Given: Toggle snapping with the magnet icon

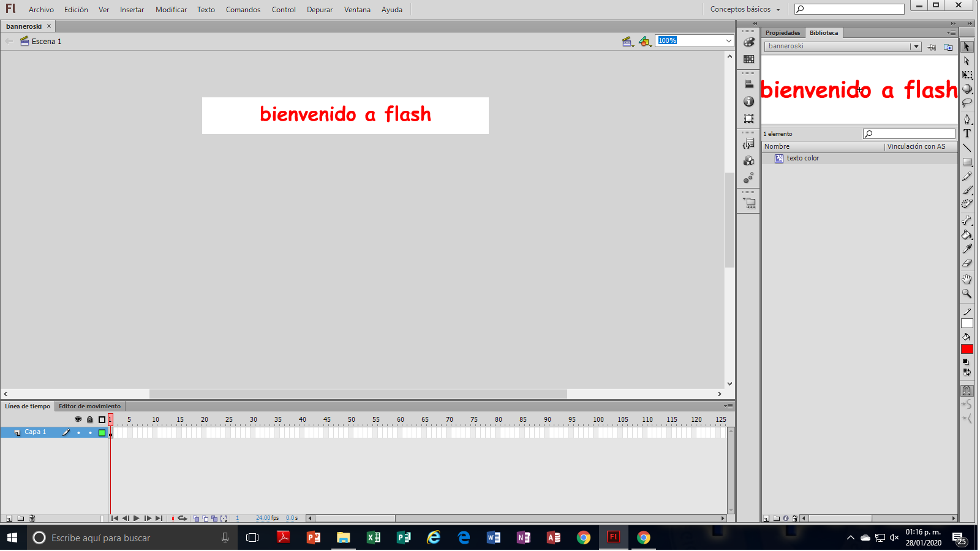Looking at the screenshot, I should (967, 390).
